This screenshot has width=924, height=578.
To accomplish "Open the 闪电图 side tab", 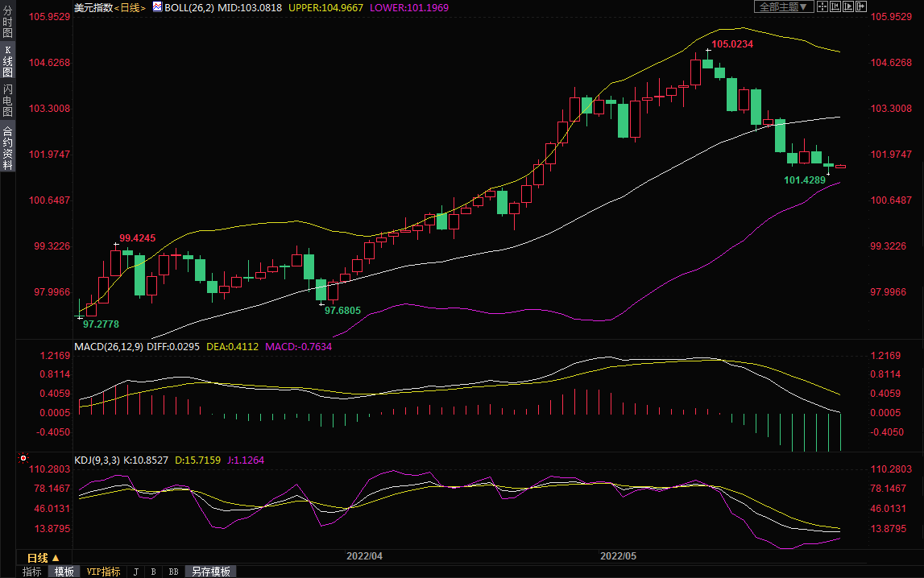I will 7,101.
